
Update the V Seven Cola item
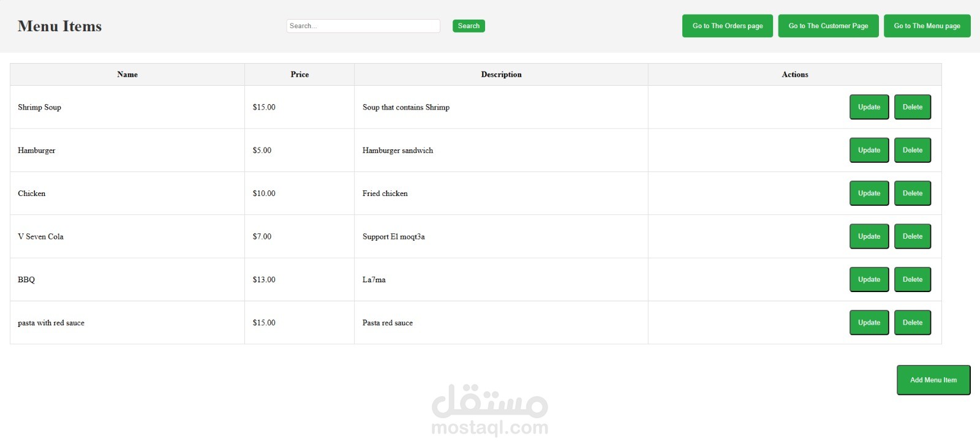click(869, 236)
